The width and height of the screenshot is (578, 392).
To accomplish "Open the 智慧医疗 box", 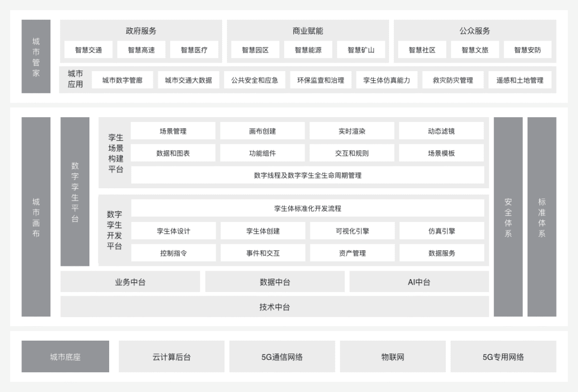I will (194, 50).
